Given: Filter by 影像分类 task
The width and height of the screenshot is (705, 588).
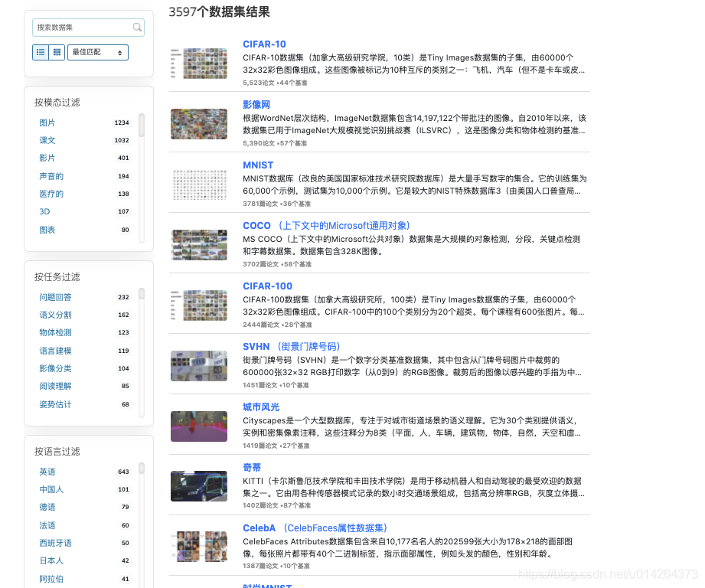Looking at the screenshot, I should coord(55,368).
